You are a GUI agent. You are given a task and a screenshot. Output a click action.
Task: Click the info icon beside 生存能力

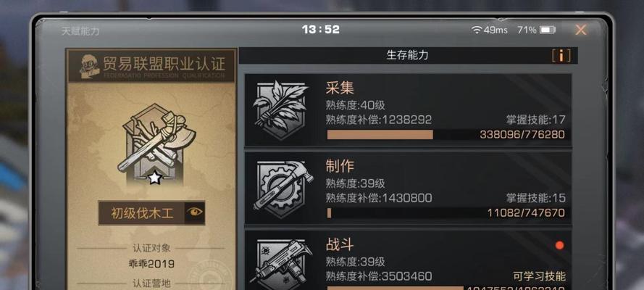[x=561, y=55]
